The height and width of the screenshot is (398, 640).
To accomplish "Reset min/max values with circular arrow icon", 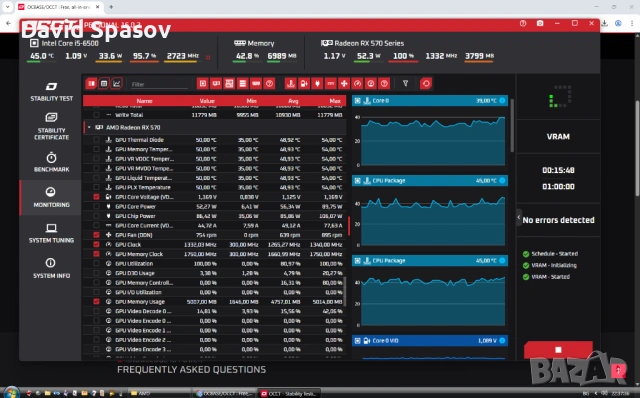I will click(426, 84).
